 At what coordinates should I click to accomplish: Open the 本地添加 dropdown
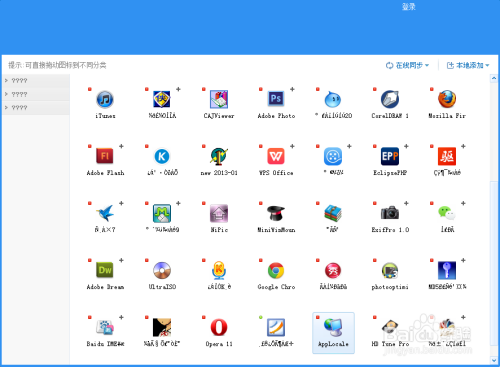coord(468,65)
